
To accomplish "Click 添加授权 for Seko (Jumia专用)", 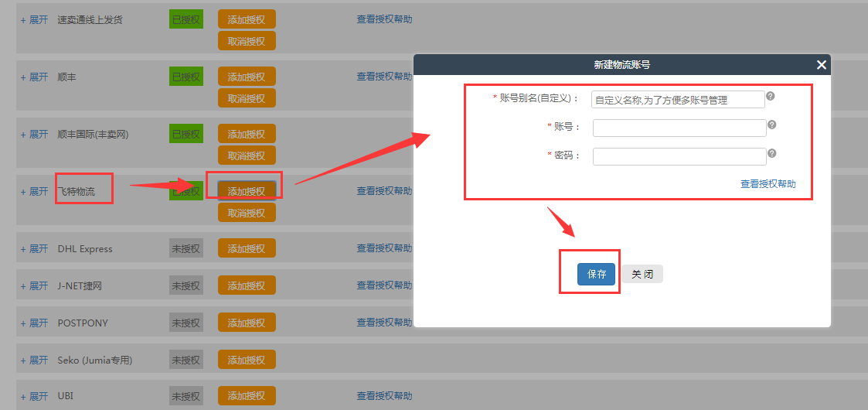I will (247, 360).
